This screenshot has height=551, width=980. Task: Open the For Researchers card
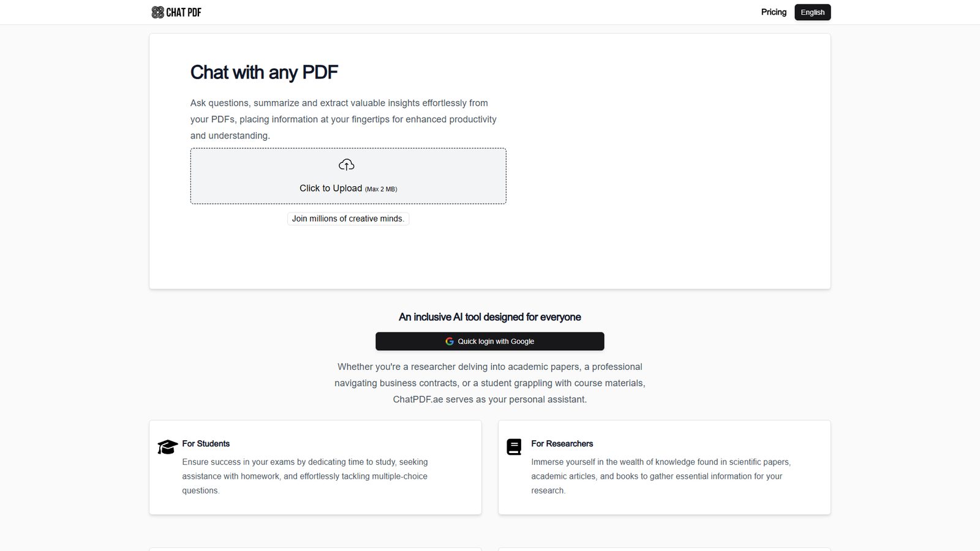pos(664,467)
